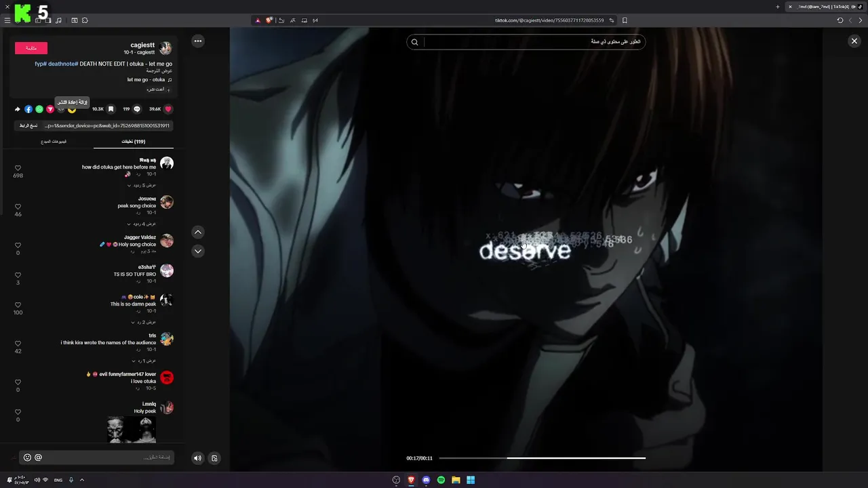Open cagiestt's profile avatar

165,48
